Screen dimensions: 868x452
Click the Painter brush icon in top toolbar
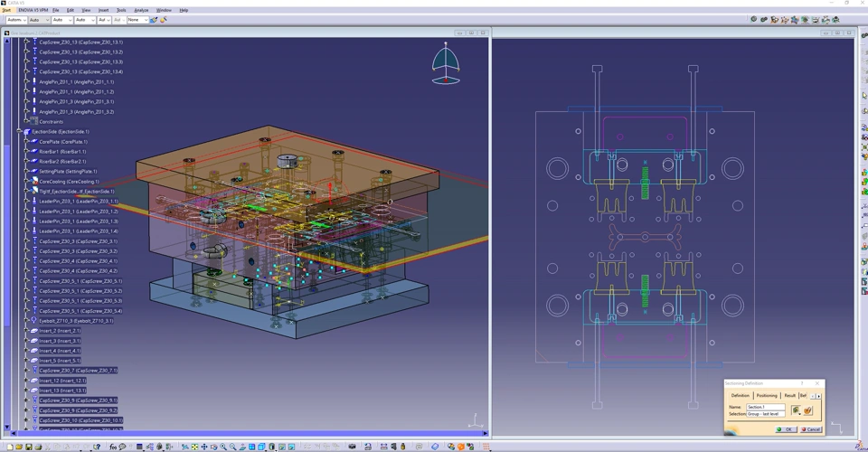pyautogui.click(x=154, y=20)
